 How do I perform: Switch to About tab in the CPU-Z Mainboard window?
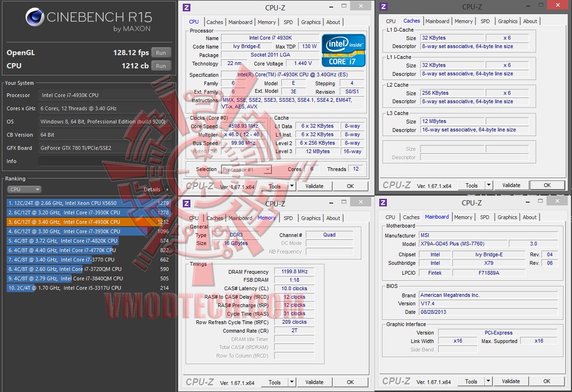coord(530,217)
